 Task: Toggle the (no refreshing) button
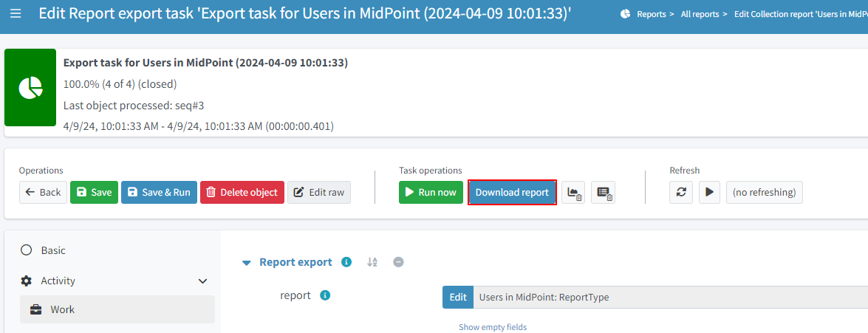point(764,192)
